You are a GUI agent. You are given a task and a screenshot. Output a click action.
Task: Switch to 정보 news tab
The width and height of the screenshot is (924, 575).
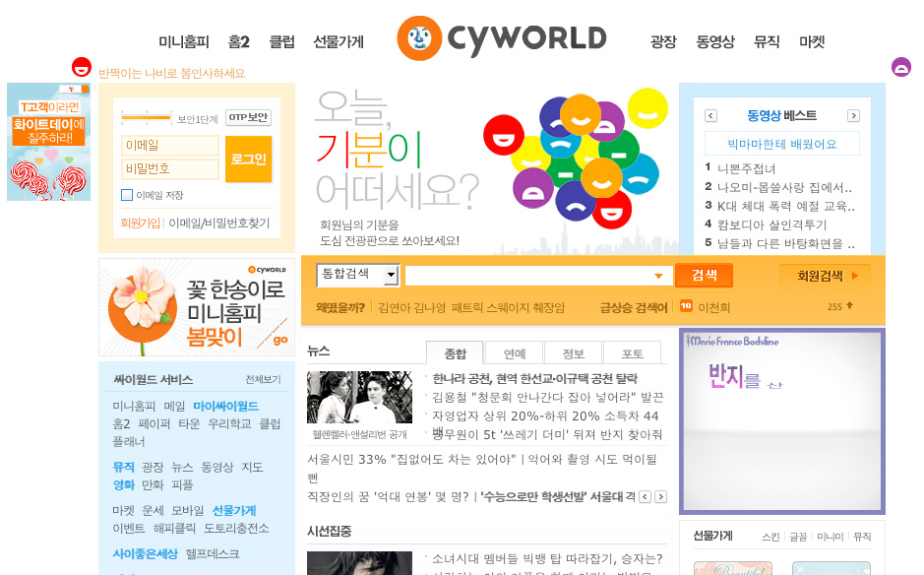click(x=574, y=353)
